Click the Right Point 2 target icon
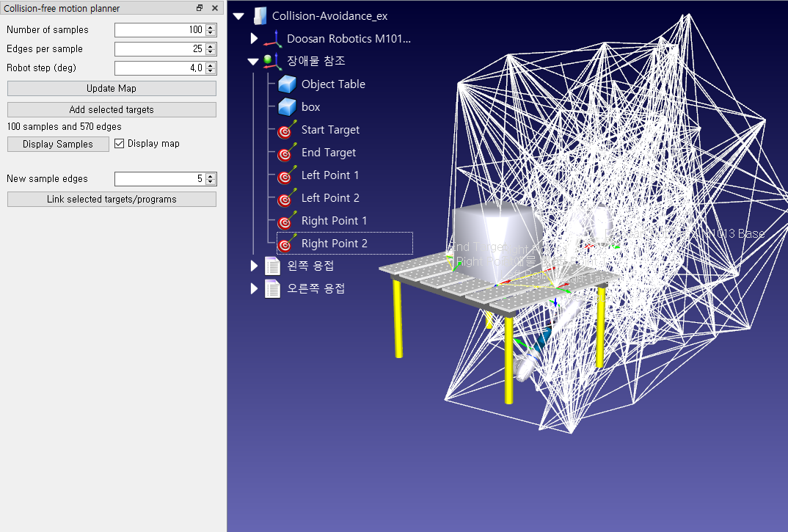The width and height of the screenshot is (788, 532). point(287,244)
